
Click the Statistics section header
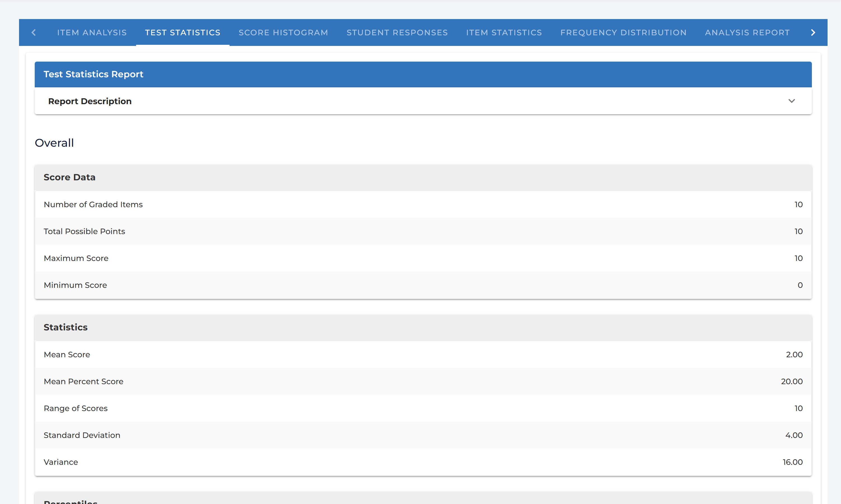point(423,327)
